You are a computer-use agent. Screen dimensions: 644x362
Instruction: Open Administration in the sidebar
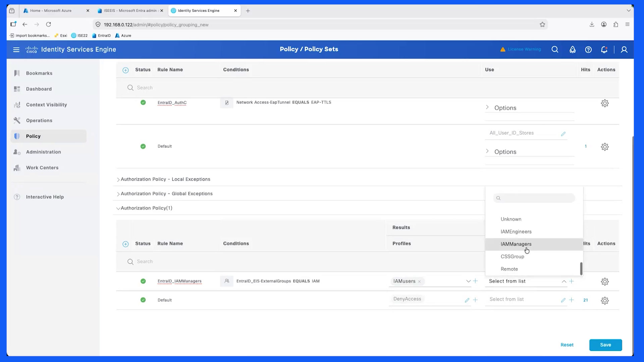(49, 152)
